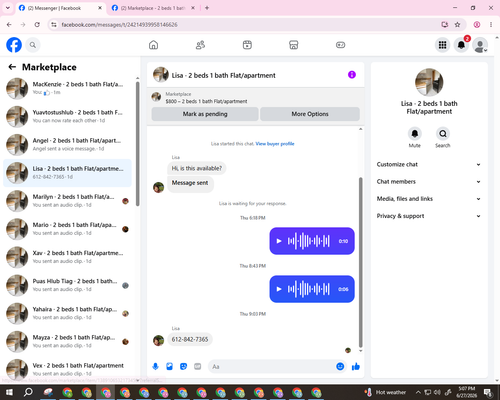Attach a file using the photo icon
Image resolution: width=500 pixels, height=400 pixels.
point(169,367)
